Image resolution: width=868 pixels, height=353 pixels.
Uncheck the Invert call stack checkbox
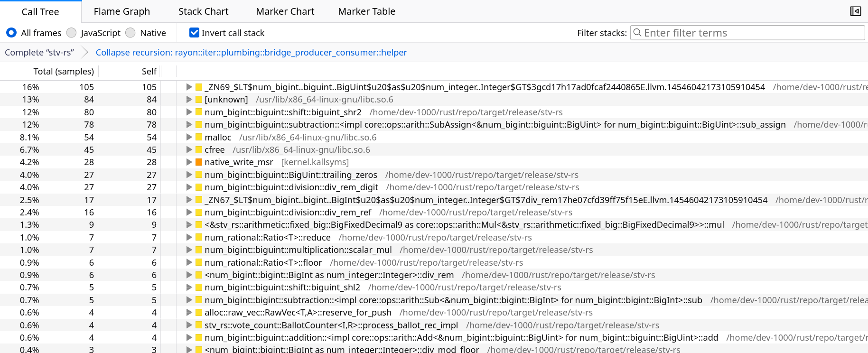[194, 33]
